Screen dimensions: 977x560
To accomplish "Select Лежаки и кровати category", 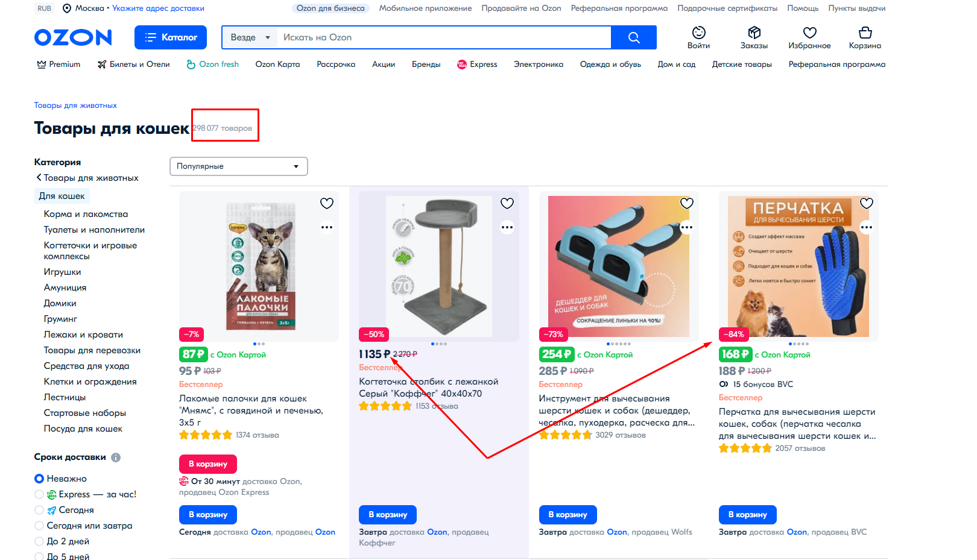I will [x=83, y=335].
